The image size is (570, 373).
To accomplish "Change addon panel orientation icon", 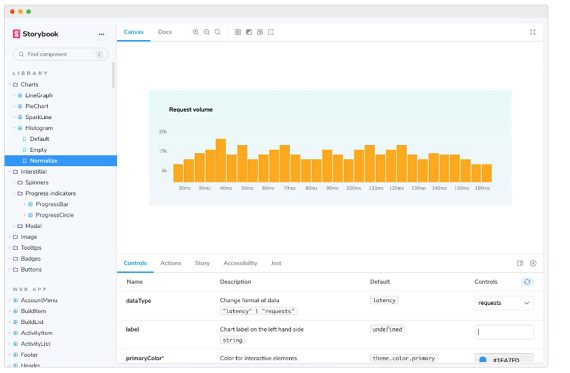I will pyautogui.click(x=520, y=263).
